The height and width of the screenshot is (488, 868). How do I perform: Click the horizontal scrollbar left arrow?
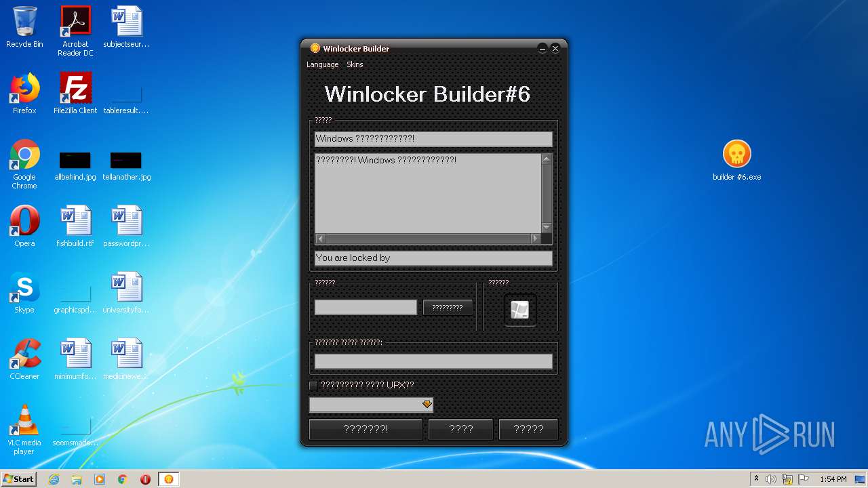[x=320, y=239]
